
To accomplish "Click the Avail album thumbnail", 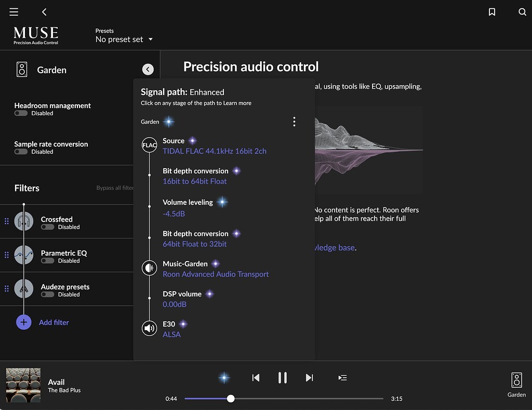I will click(23, 385).
